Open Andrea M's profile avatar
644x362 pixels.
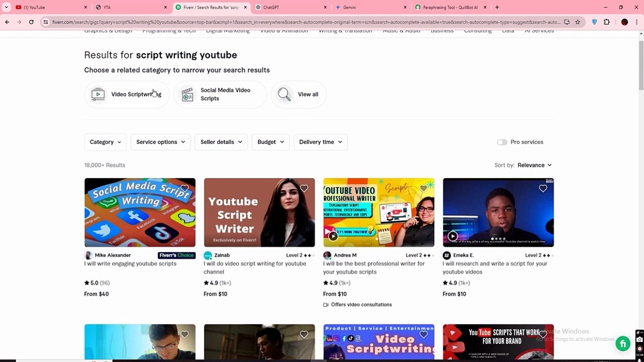327,255
